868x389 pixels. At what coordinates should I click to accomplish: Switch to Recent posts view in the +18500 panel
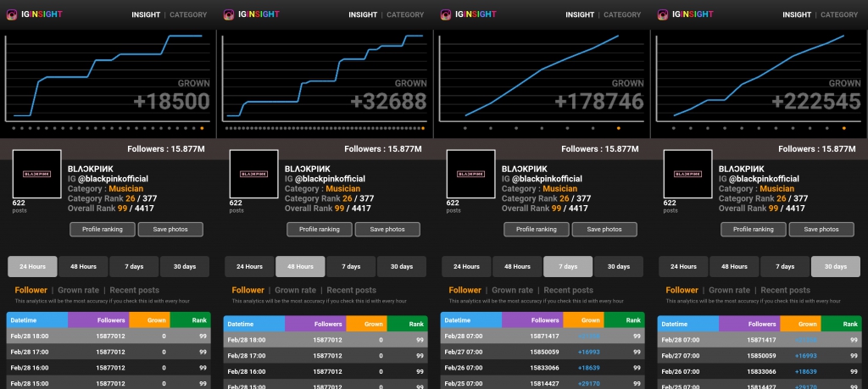(x=135, y=290)
